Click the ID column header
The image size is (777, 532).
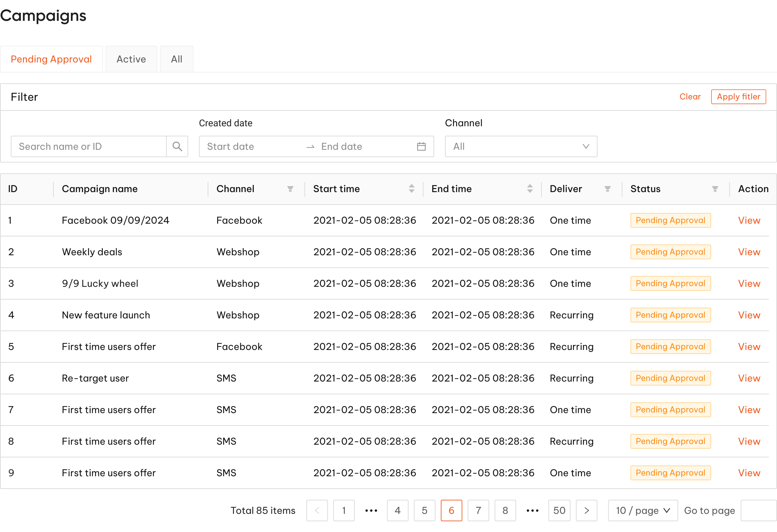13,189
